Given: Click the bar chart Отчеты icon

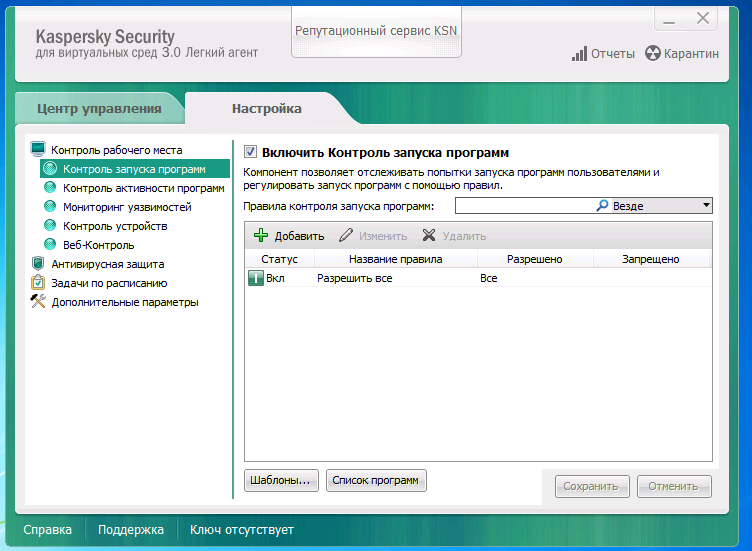Looking at the screenshot, I should click(579, 54).
